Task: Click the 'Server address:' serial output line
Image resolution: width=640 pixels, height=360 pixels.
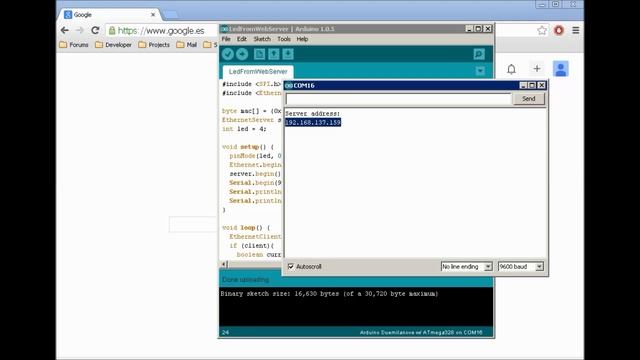Action: tap(312, 113)
